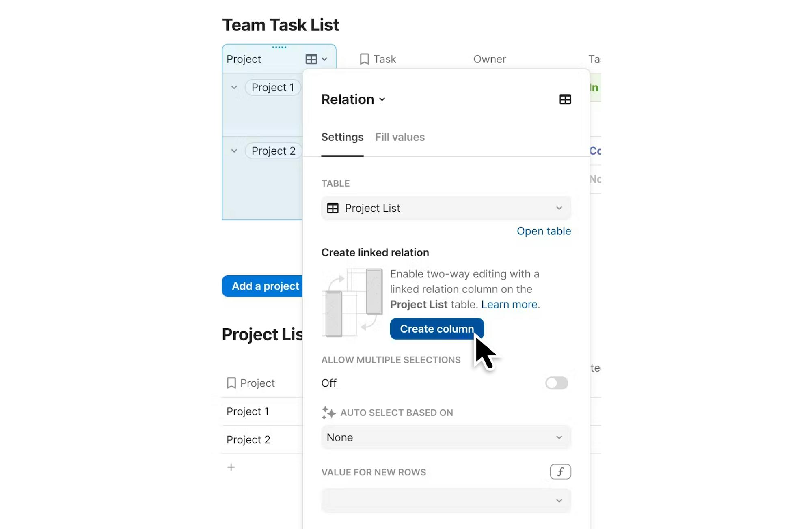Select the Settings tab
Viewport: 812px width, 529px height.
coord(342,137)
